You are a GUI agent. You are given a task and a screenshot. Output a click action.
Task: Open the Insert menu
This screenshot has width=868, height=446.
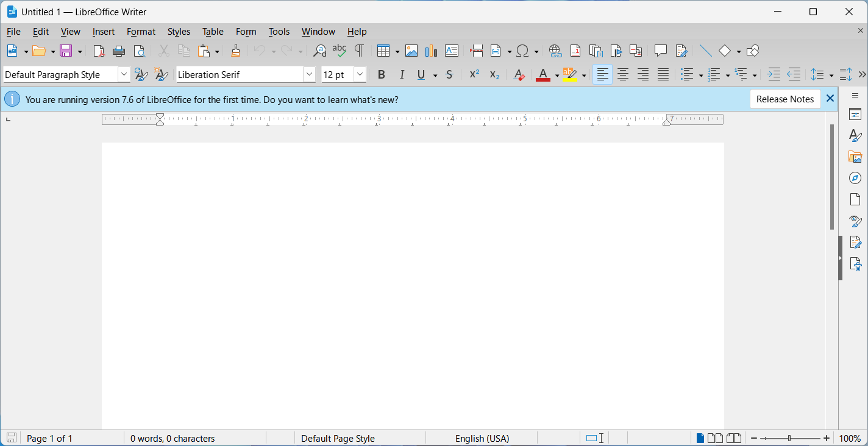pyautogui.click(x=103, y=31)
